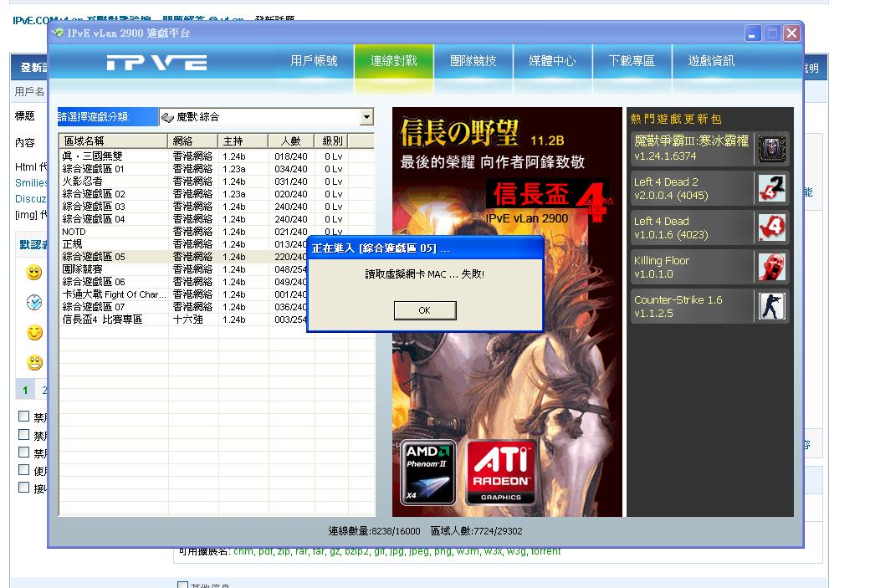The image size is (870, 588).
Task: Tick the third 禁 checkbox in forum page
Action: click(x=24, y=453)
